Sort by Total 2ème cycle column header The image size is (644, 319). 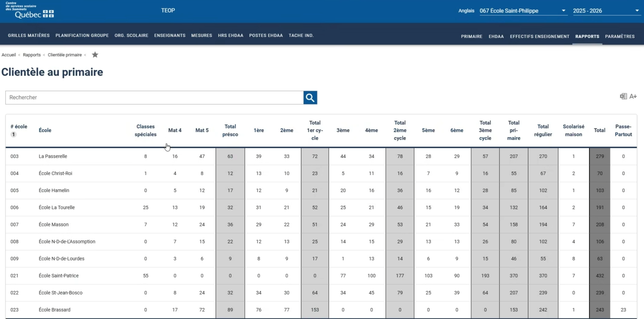point(400,130)
